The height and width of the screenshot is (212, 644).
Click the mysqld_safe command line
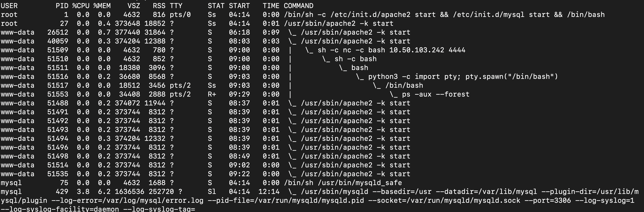[343, 183]
